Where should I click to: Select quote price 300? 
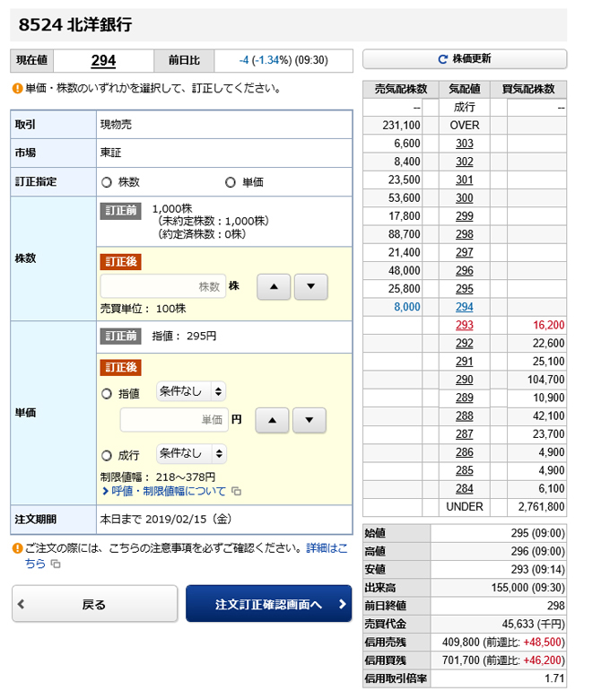click(x=464, y=197)
